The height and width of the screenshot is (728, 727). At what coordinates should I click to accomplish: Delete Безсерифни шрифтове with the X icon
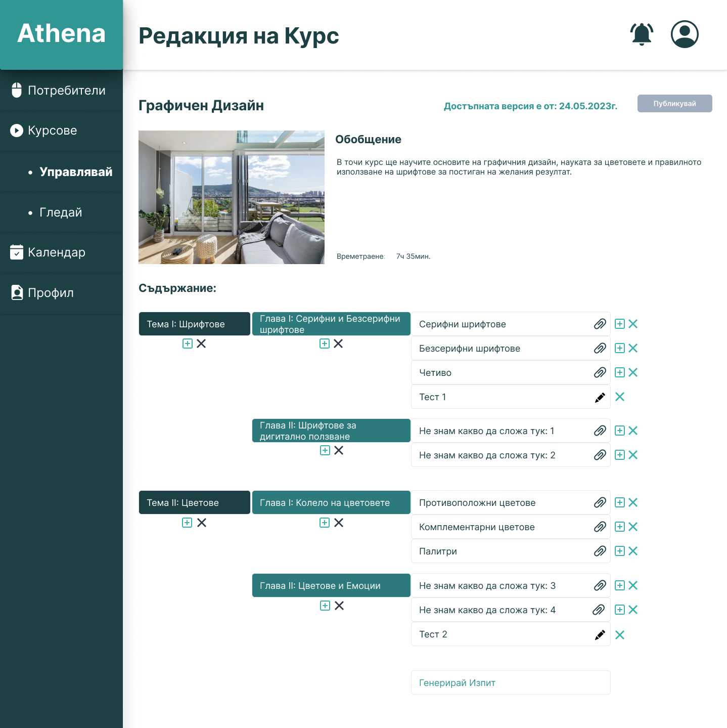pyautogui.click(x=633, y=348)
